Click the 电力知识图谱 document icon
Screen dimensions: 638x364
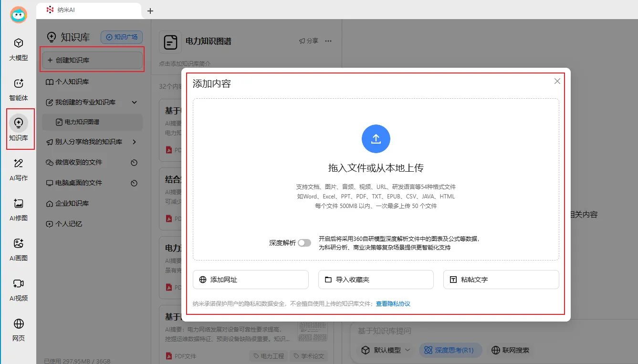pyautogui.click(x=170, y=42)
